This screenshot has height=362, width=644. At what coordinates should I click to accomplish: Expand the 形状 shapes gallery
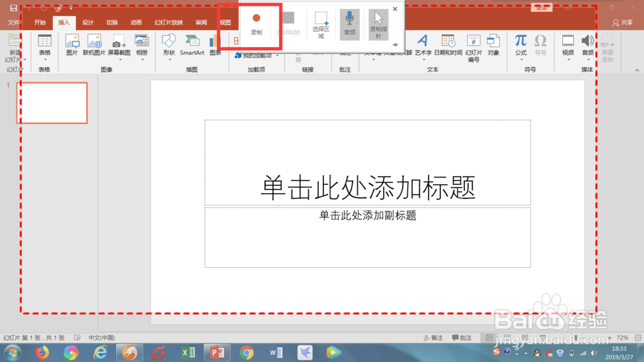click(169, 48)
